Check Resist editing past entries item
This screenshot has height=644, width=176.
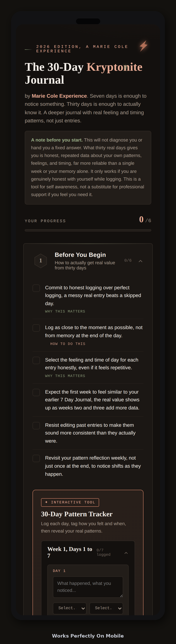click(36, 425)
